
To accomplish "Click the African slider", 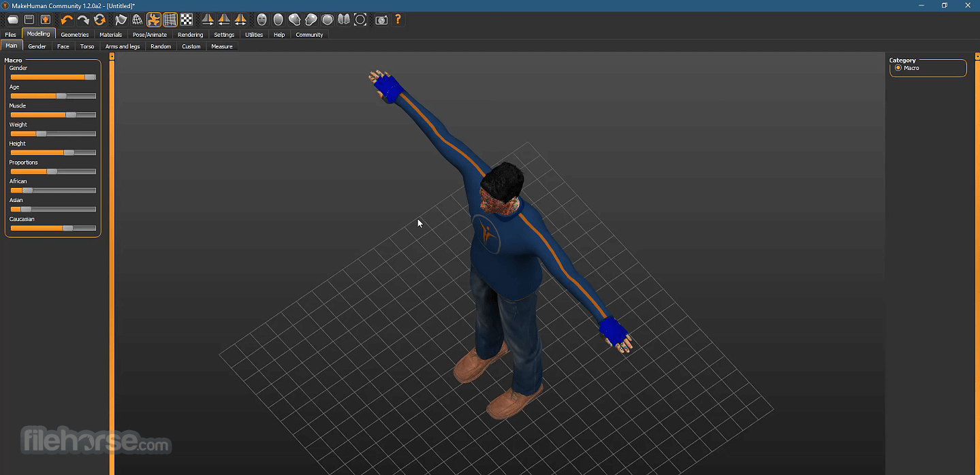I will [53, 191].
